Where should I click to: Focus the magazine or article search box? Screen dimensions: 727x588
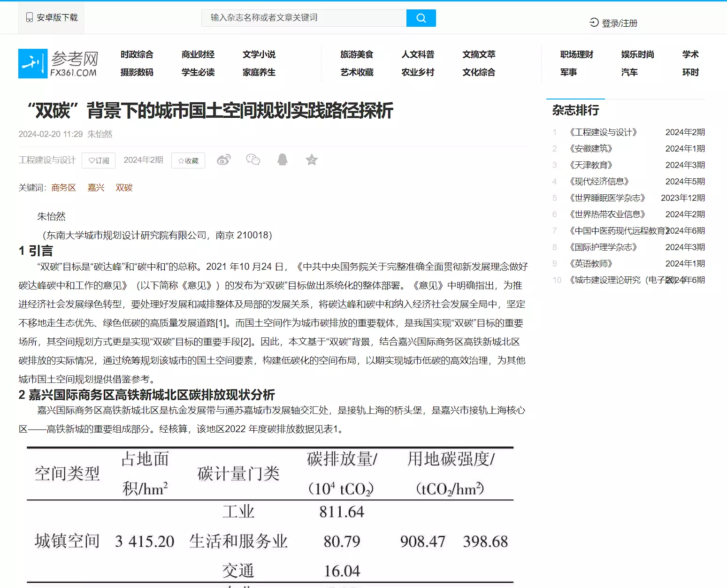304,18
